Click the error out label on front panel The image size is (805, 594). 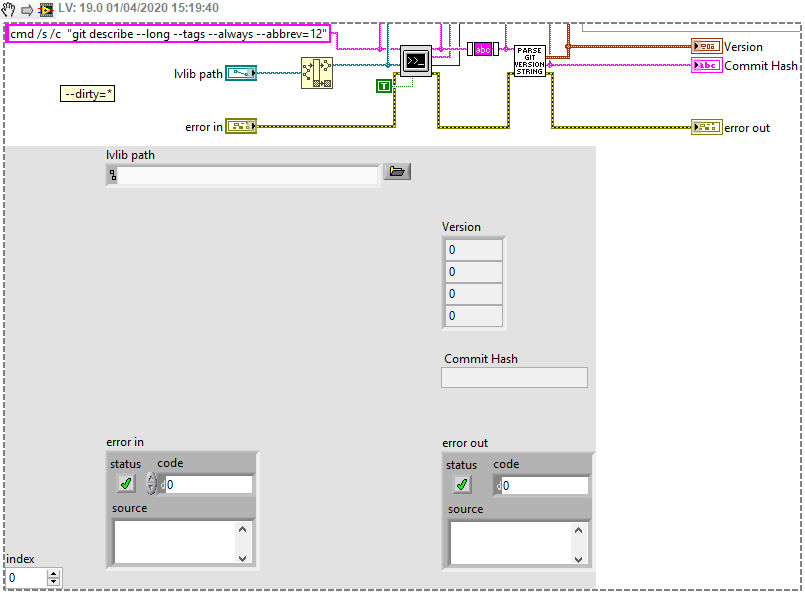pyautogui.click(x=465, y=443)
